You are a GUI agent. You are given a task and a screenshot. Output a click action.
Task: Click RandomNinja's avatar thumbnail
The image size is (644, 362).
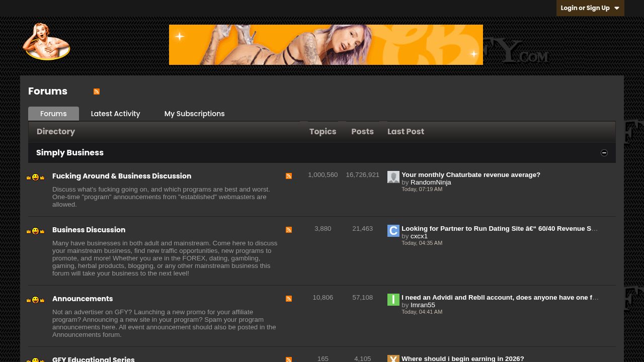click(x=393, y=177)
